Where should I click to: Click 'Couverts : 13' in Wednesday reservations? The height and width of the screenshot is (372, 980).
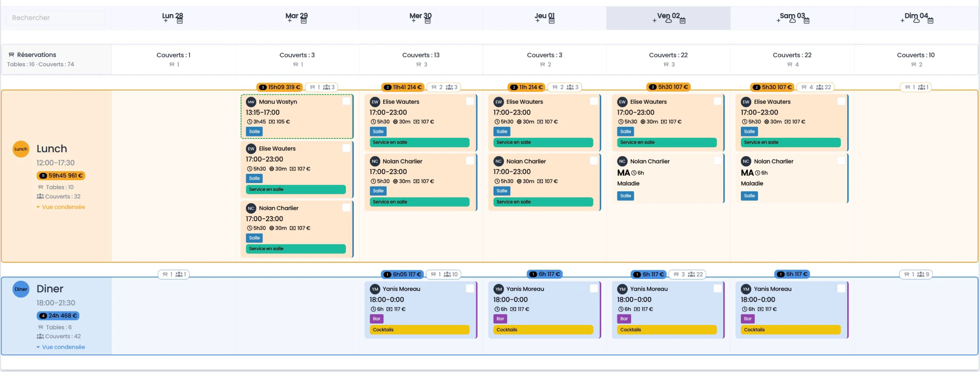pyautogui.click(x=421, y=55)
